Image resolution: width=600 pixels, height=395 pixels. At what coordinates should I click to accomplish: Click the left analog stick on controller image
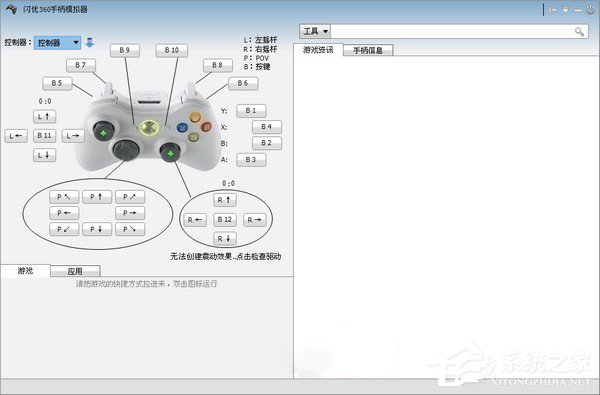104,131
